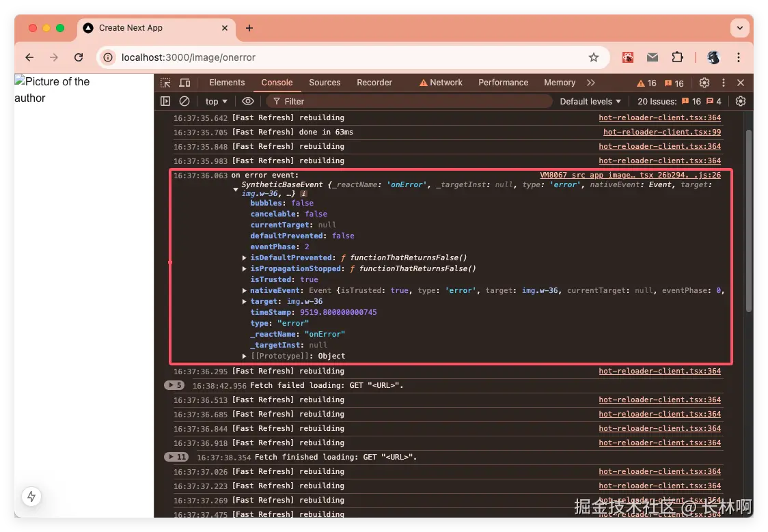Bookmark this page with star icon

pyautogui.click(x=594, y=57)
